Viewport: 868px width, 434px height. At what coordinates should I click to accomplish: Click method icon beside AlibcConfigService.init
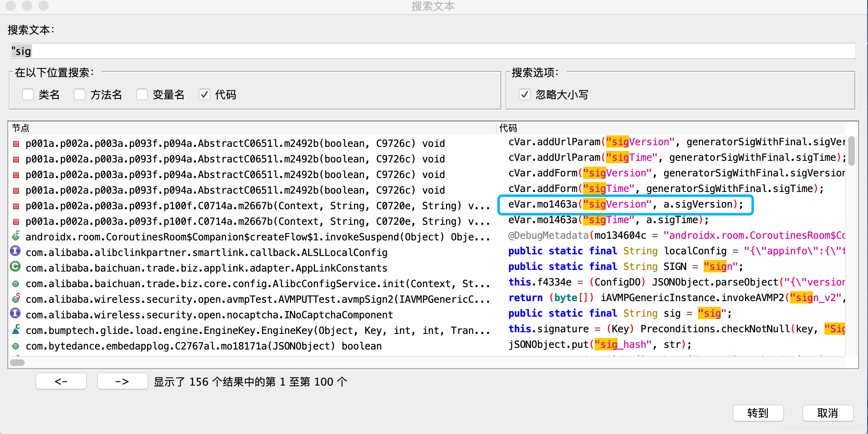tap(16, 284)
